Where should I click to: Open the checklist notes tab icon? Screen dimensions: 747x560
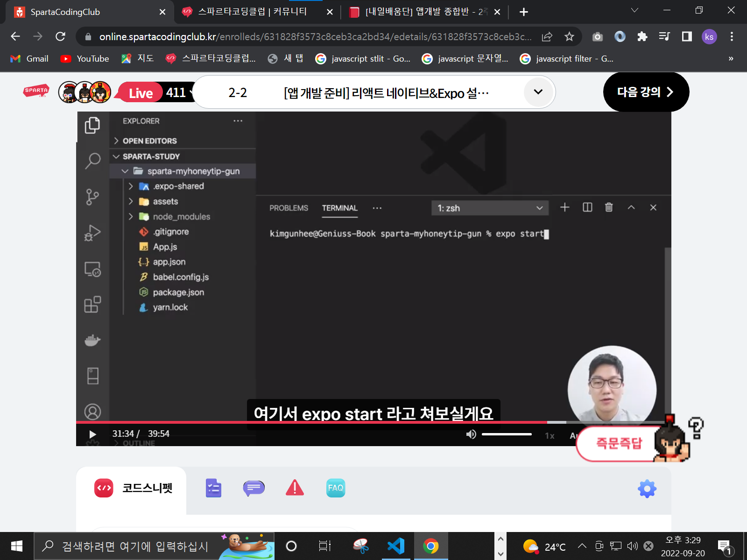[x=213, y=488]
